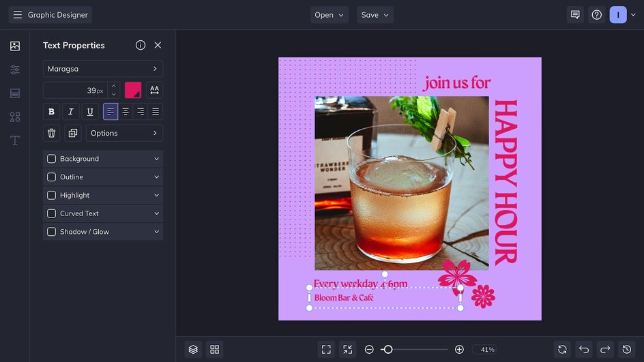Open the Save dropdown menu
Image resolution: width=644 pixels, height=362 pixels.
click(x=375, y=15)
